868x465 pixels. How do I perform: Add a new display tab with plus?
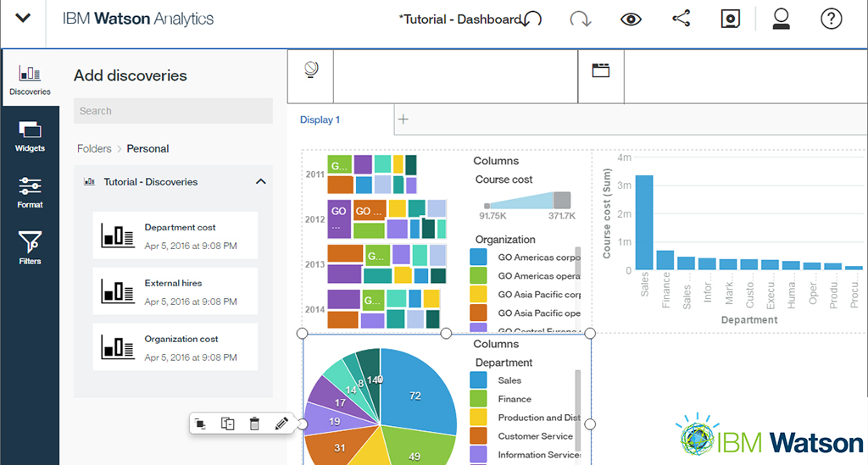pos(403,119)
